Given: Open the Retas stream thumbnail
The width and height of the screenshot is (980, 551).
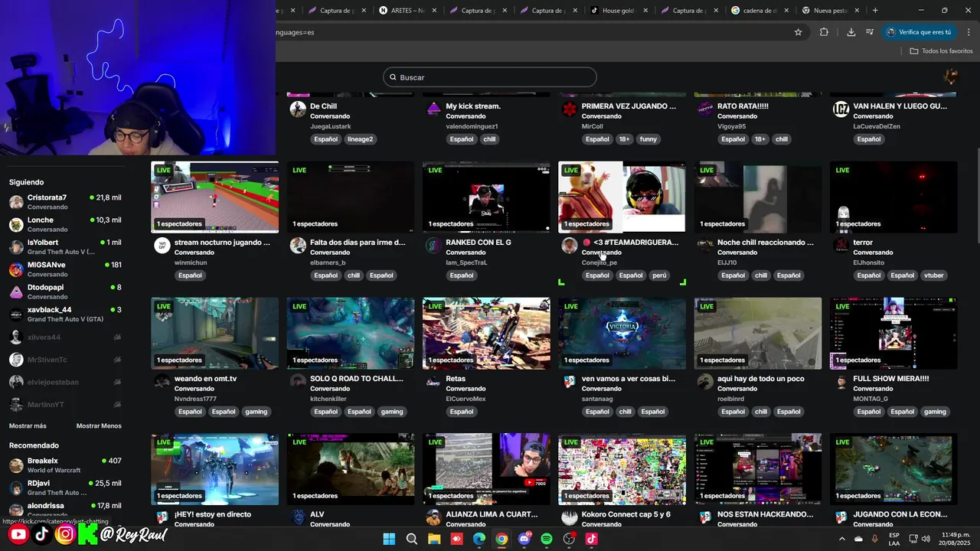Looking at the screenshot, I should (x=486, y=334).
